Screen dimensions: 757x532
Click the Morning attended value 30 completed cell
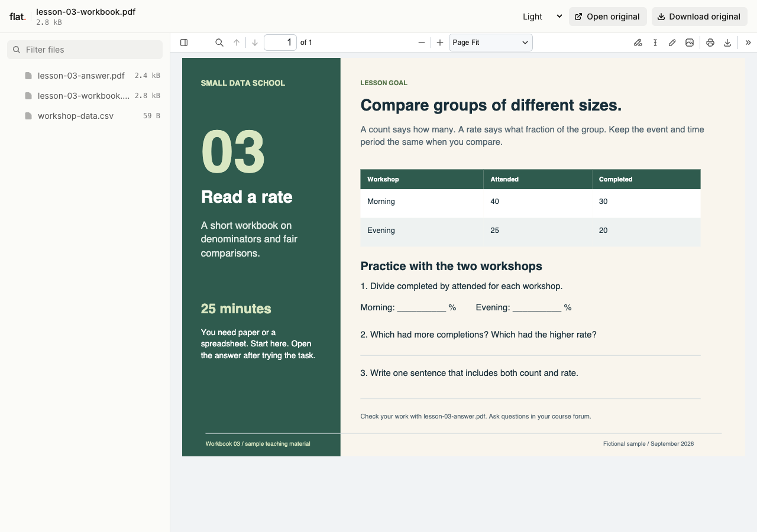603,202
